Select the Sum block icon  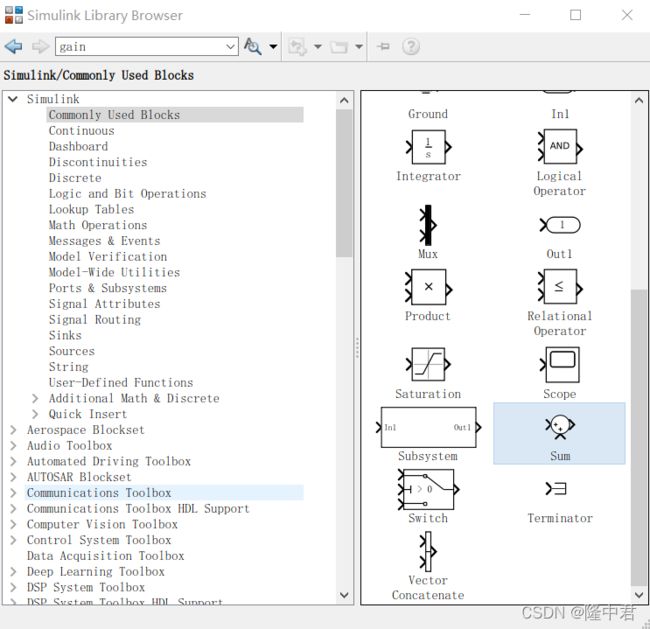pyautogui.click(x=560, y=427)
